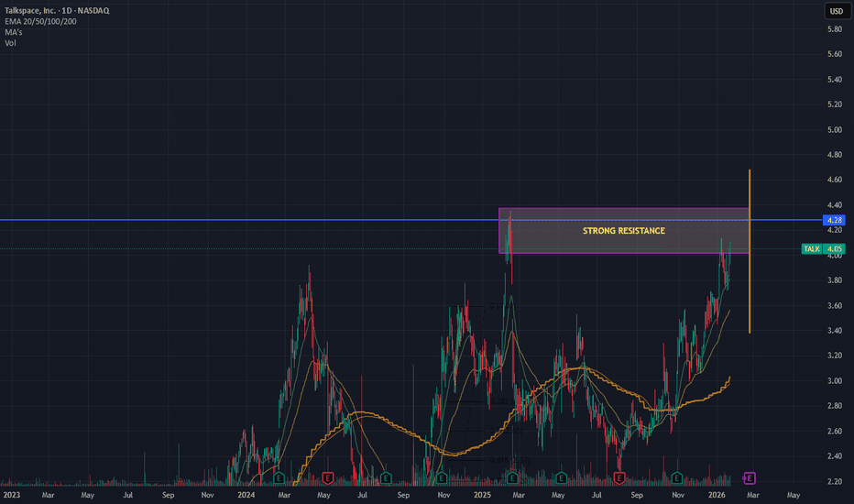Open the red earnings marker near May 2024

point(328,477)
